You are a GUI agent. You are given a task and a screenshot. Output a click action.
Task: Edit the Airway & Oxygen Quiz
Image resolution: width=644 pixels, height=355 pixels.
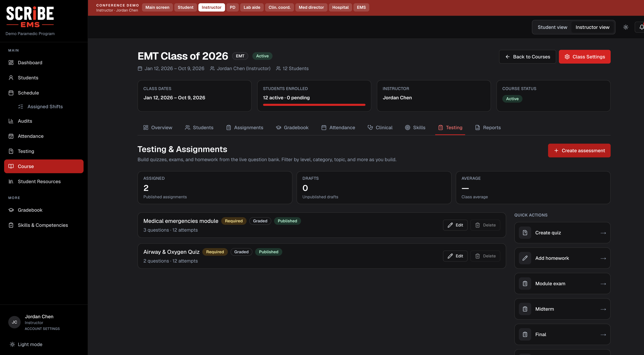click(x=455, y=256)
